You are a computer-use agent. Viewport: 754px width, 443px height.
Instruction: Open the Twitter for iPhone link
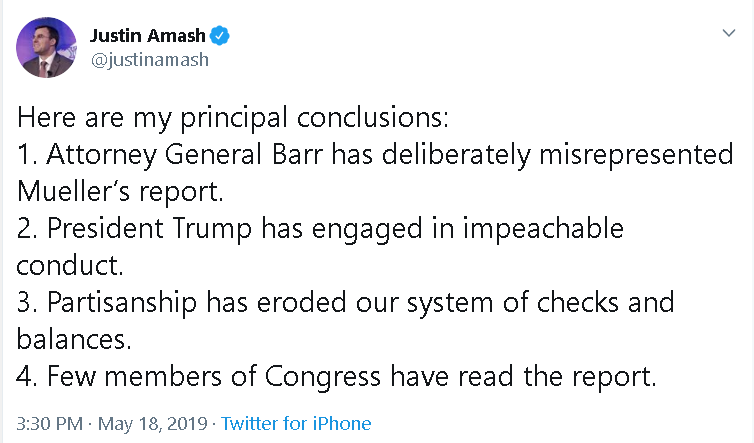click(x=296, y=423)
